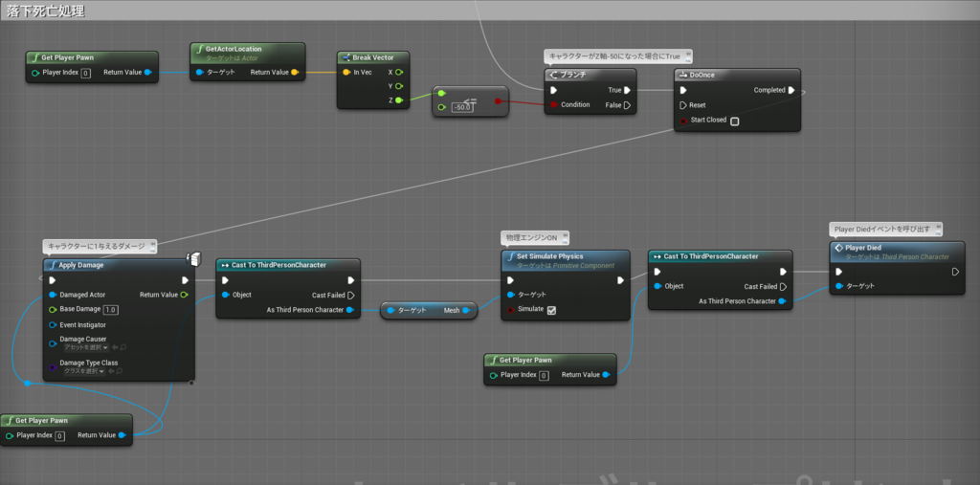Click red boolean output pin of <= node
This screenshot has height=485, width=980.
click(x=498, y=100)
